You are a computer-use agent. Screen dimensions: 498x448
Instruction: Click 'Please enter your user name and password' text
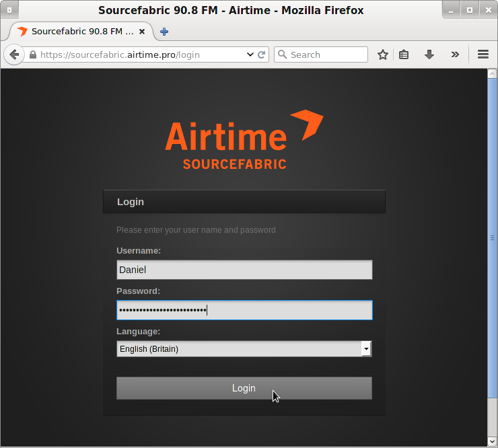tap(196, 230)
